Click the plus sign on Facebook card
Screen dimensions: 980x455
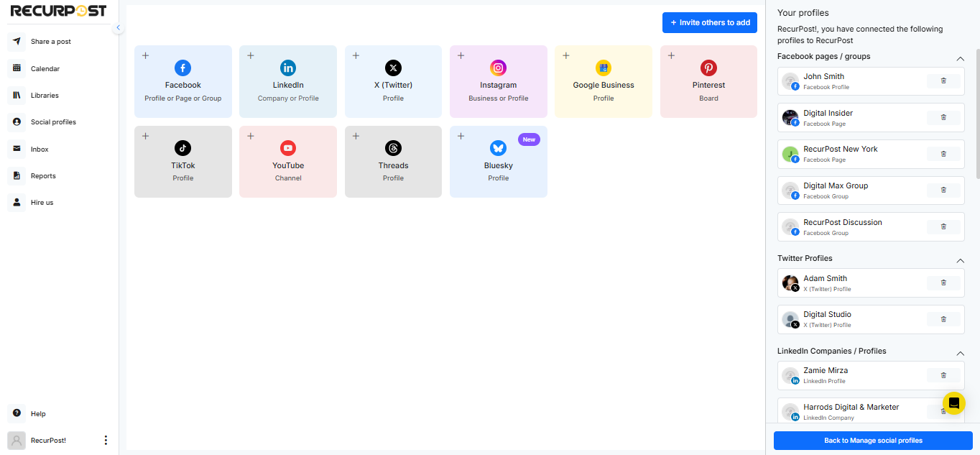pyautogui.click(x=146, y=55)
